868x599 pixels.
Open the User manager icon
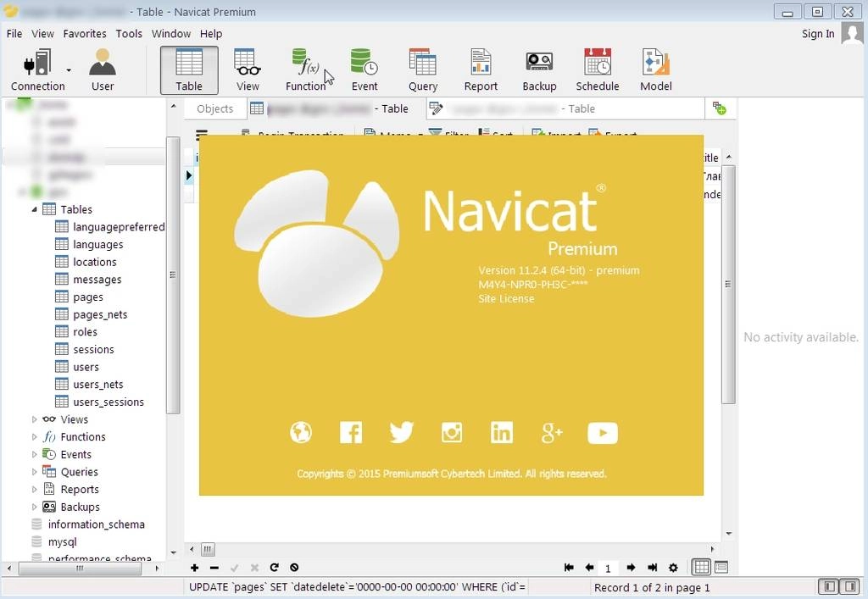tap(103, 69)
